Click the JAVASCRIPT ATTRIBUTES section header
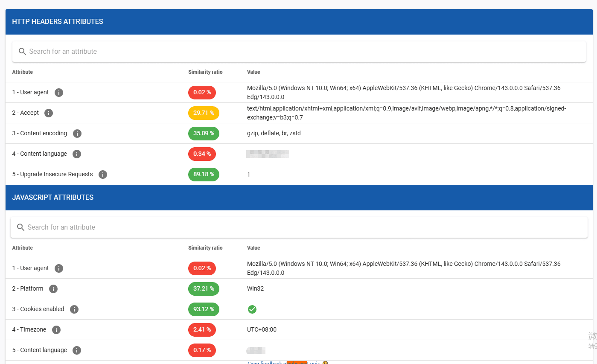This screenshot has width=597, height=364. (53, 198)
